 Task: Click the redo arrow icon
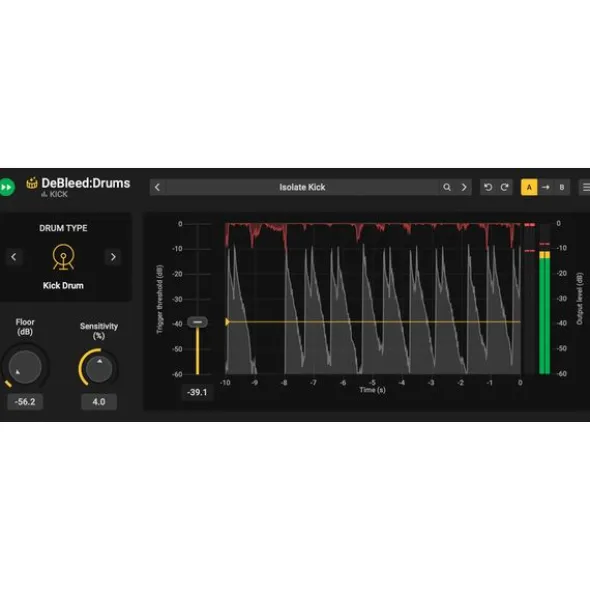[x=504, y=187]
